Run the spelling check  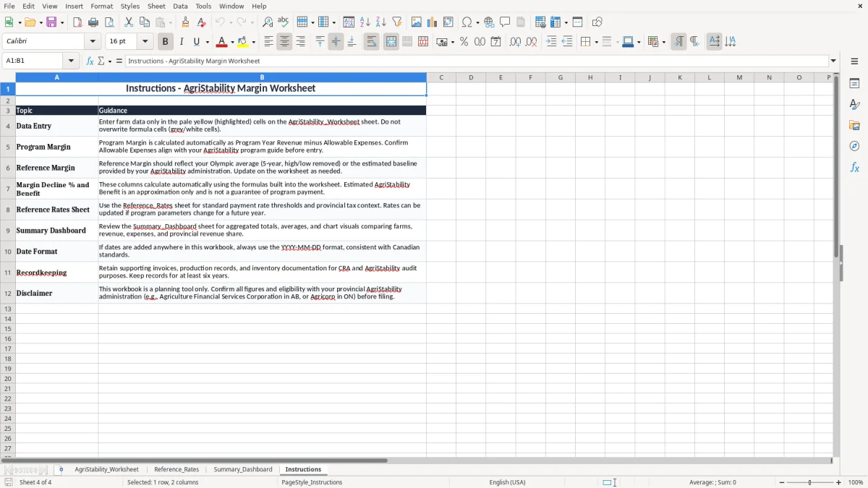click(x=284, y=22)
